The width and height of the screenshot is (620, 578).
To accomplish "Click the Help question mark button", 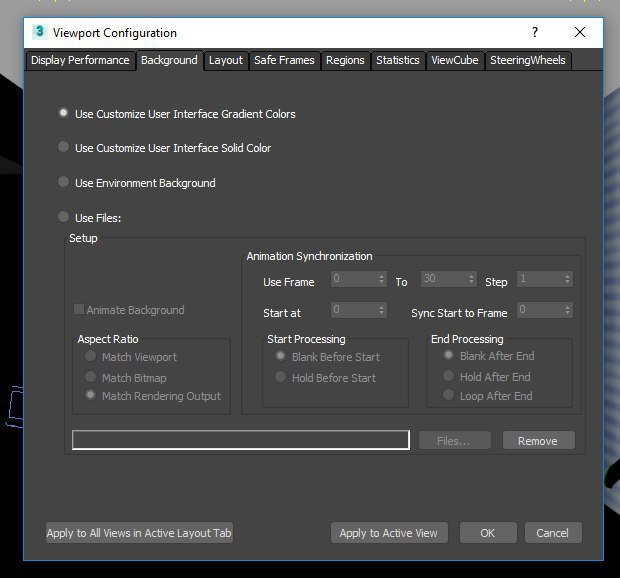I will pos(535,32).
